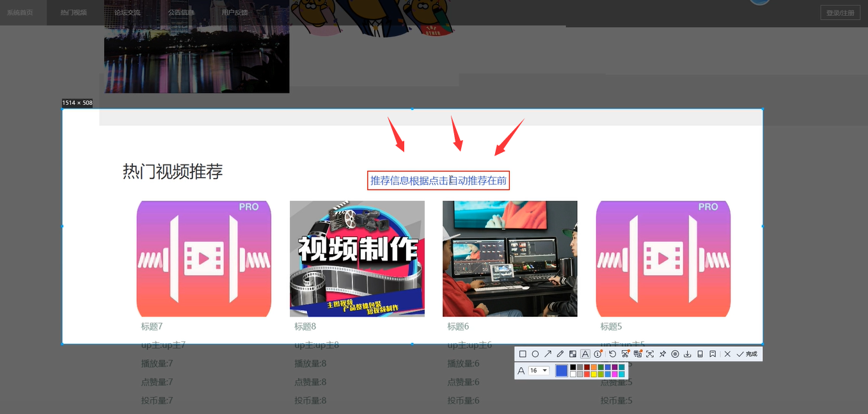Viewport: 868px width, 414px height.
Task: Click the text 播放量:8
Action: [310, 363]
